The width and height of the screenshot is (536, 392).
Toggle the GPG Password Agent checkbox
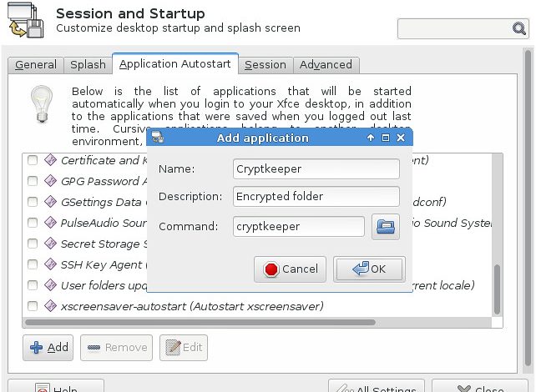[33, 181]
